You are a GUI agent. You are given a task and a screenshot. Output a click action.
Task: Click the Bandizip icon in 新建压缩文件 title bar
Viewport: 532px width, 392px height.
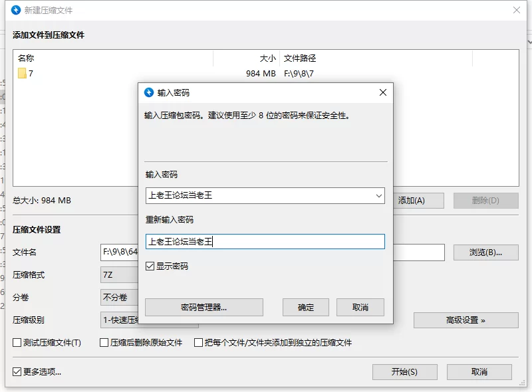16,11
